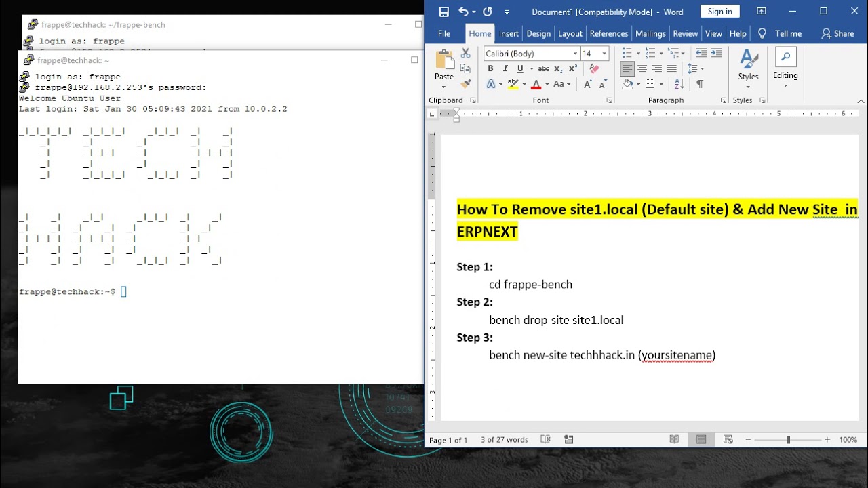Switch to the Review tab
868x488 pixels.
click(x=685, y=33)
